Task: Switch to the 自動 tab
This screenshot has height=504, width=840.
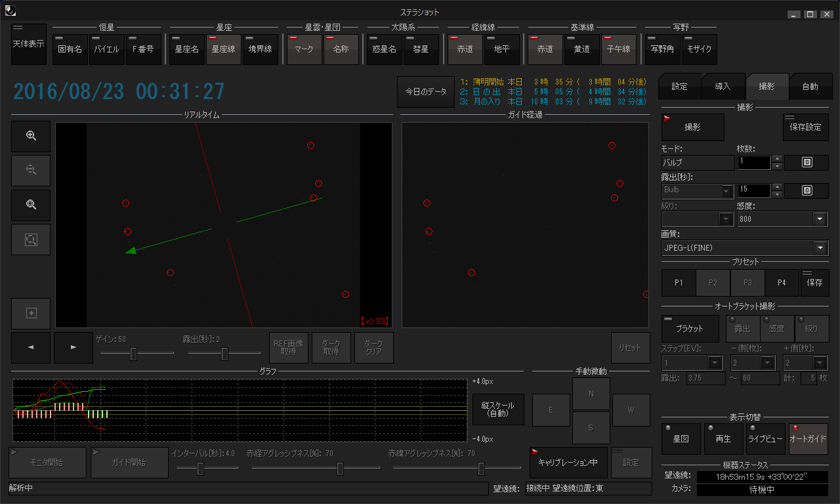Action: click(810, 87)
